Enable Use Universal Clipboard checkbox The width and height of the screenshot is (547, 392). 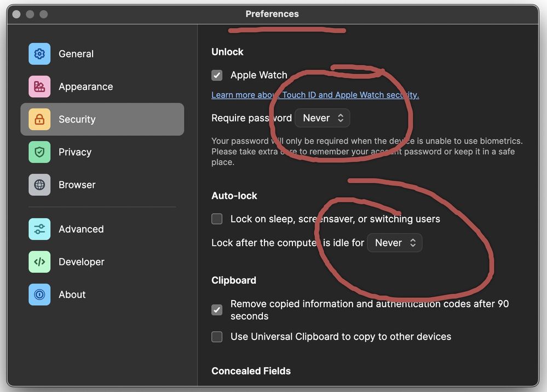[x=217, y=337]
